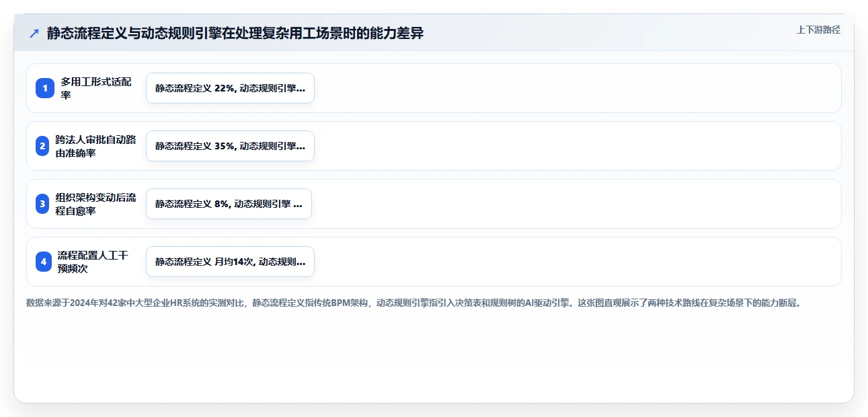Click the arrow icon beside the title
The height and width of the screenshot is (417, 868).
(34, 34)
